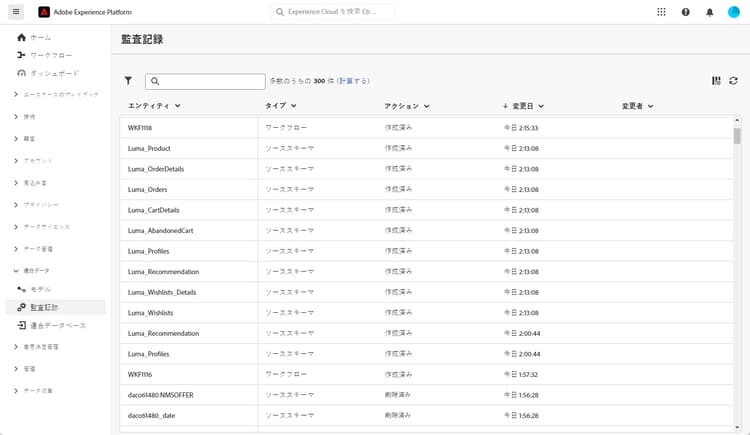
Task: Expand the データ収集 sidebar section
Action: [16, 390]
